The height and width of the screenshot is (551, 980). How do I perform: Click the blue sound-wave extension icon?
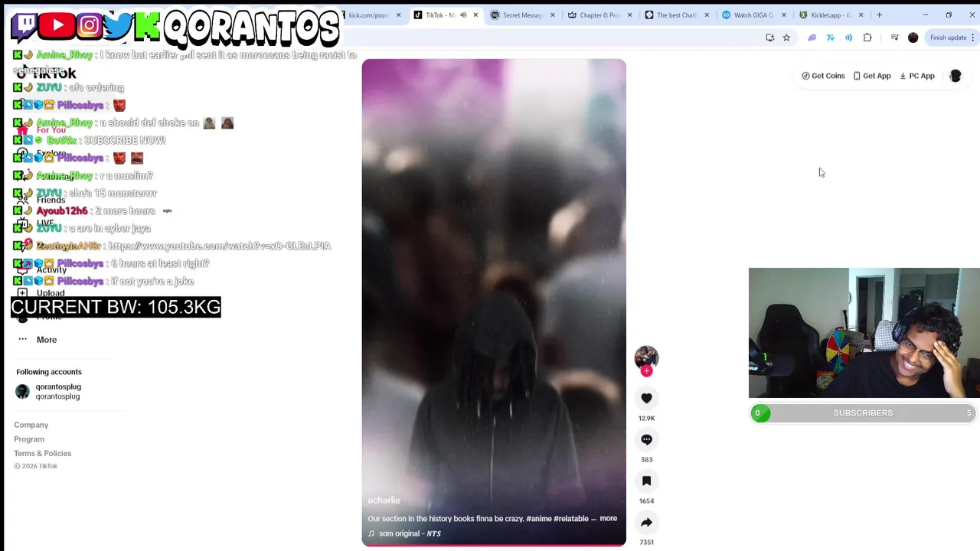[x=849, y=37]
